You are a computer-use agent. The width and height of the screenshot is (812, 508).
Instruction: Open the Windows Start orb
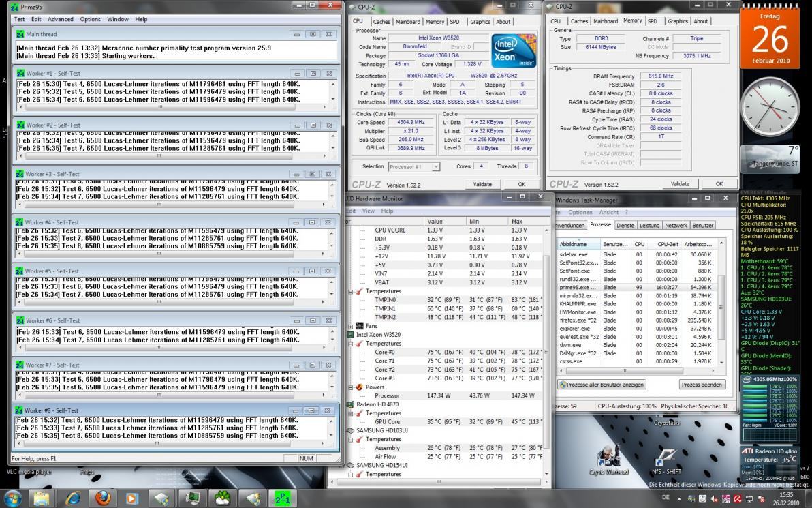click(x=12, y=498)
